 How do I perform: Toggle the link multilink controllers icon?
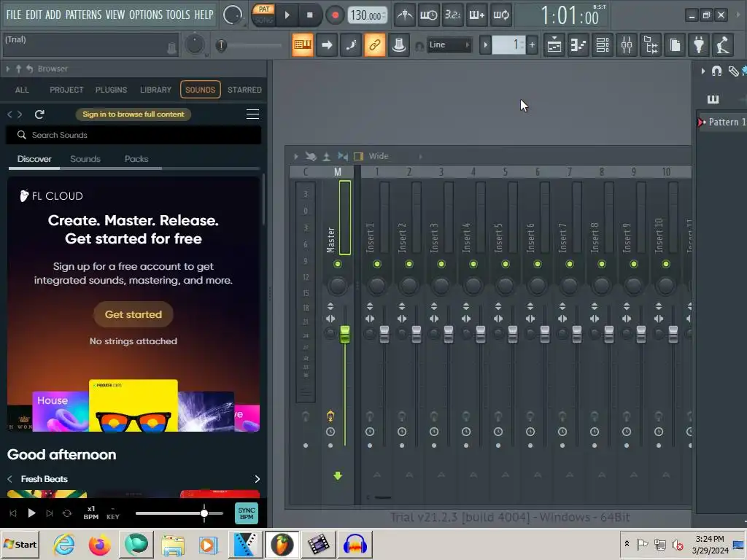(x=374, y=44)
